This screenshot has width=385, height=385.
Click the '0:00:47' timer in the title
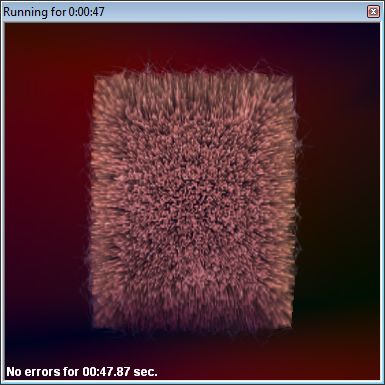click(87, 12)
